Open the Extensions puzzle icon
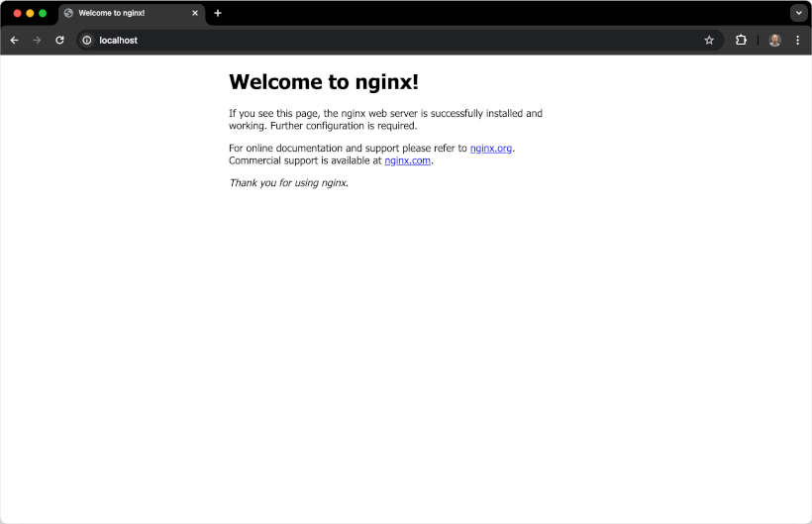812x524 pixels. (x=741, y=40)
